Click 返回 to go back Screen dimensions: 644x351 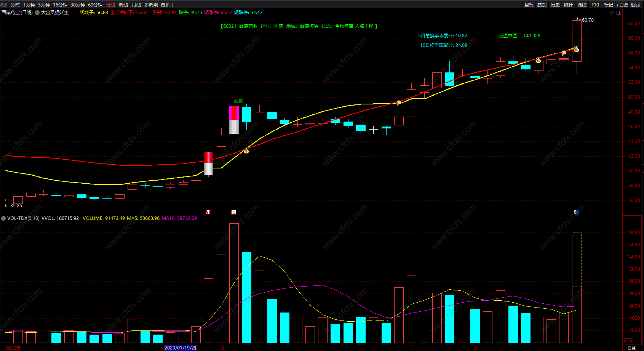click(635, 5)
